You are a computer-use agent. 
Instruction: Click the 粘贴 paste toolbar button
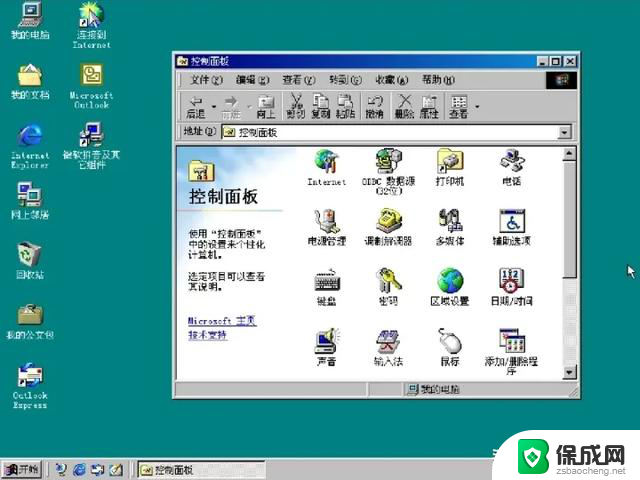[345, 107]
